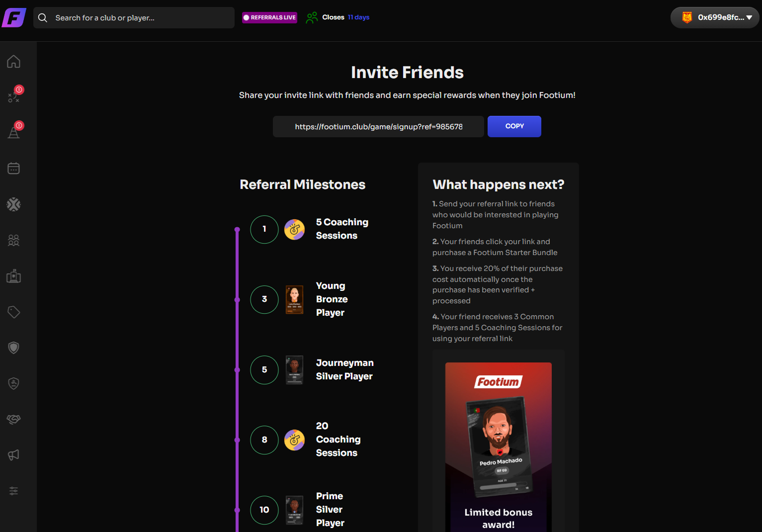Viewport: 762px width, 532px height.
Task: Open the sliders settings icon in sidebar
Action: [x=13, y=491]
